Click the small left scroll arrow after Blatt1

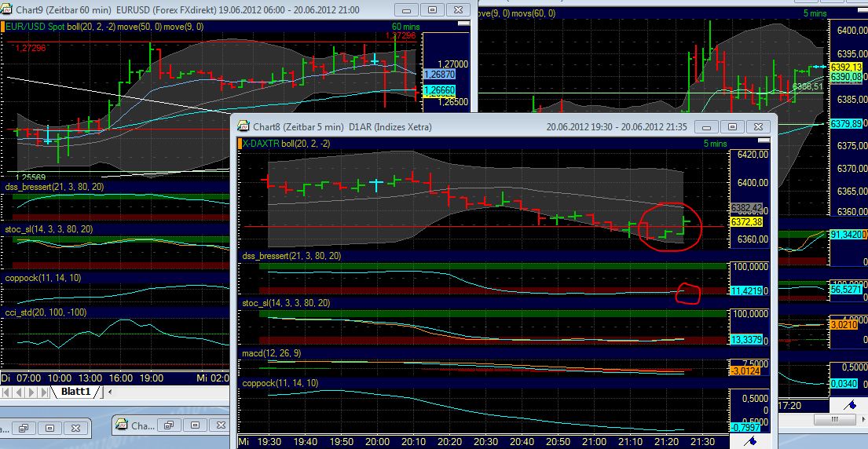pos(110,392)
